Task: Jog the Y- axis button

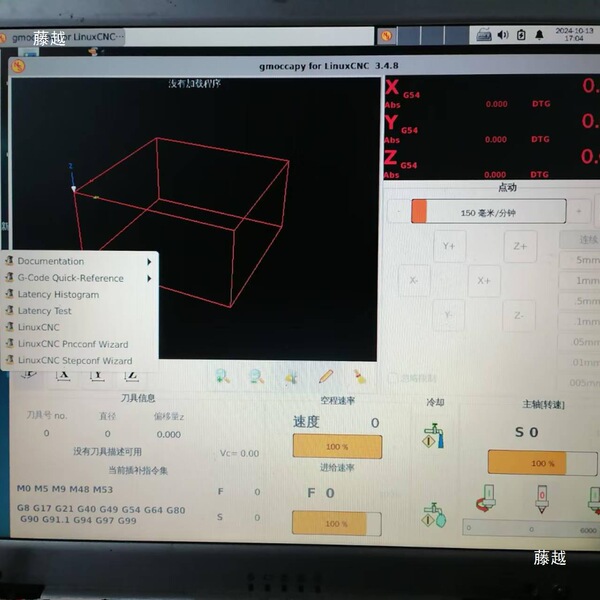Action: point(448,315)
